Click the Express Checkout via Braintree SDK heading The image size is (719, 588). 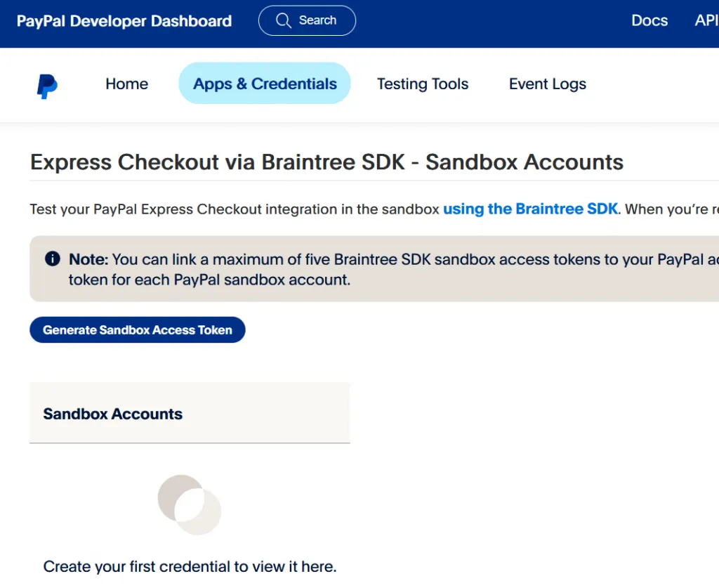326,162
